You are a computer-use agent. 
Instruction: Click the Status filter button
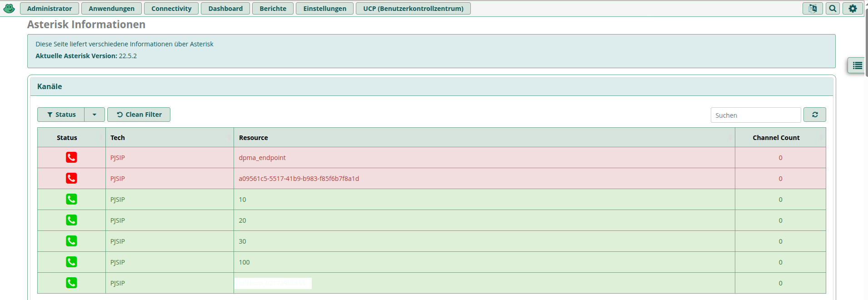click(61, 115)
